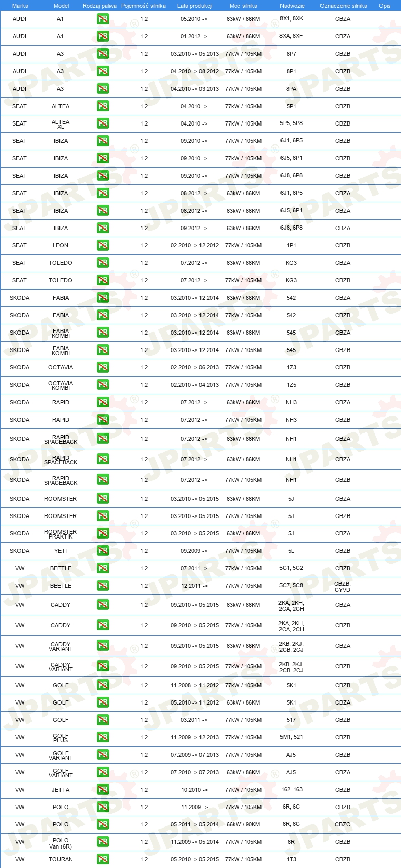The image size is (401, 868).
Task: Click petrol icon in VW GOLF 517 row
Action: pos(103,720)
